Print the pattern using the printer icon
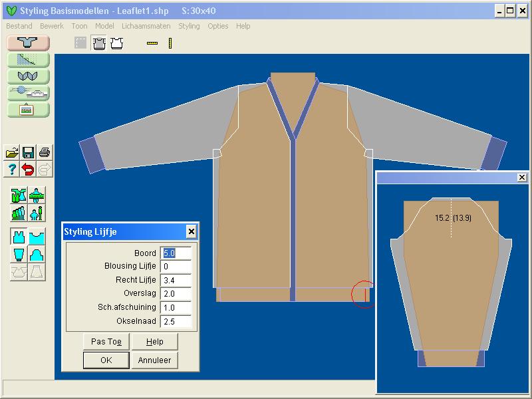Screen dimensions: 532x399 [x=45, y=152]
